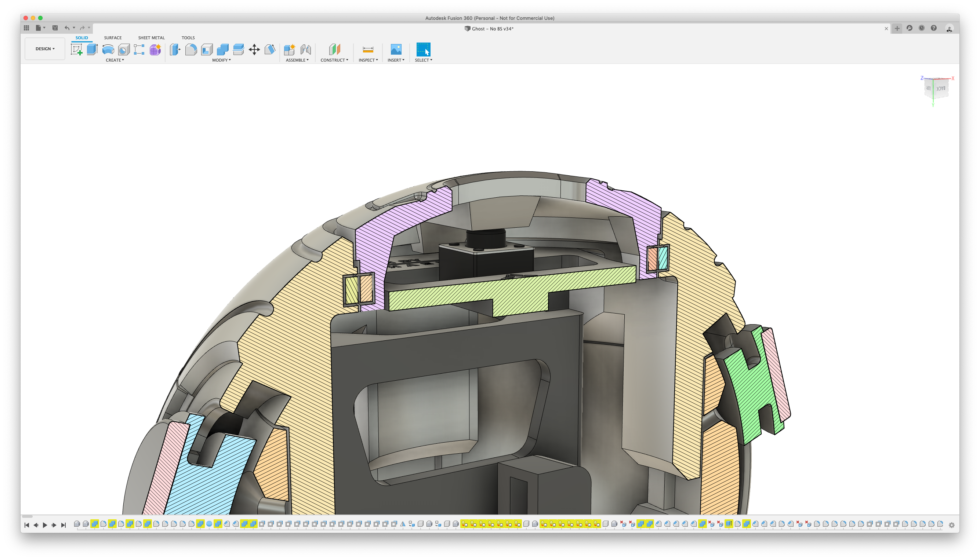Switch to the TOOLS tab
Image resolution: width=980 pixels, height=560 pixels.
[188, 38]
